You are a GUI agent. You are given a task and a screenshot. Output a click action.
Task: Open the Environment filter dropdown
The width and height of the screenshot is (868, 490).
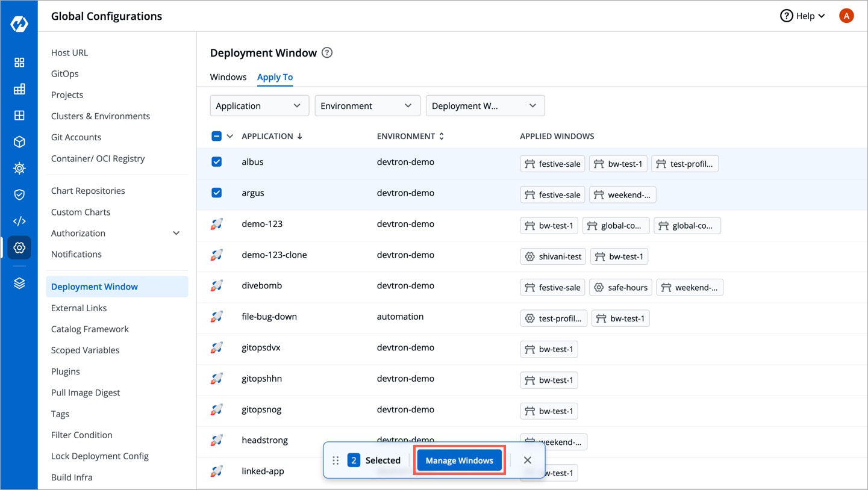(x=367, y=105)
